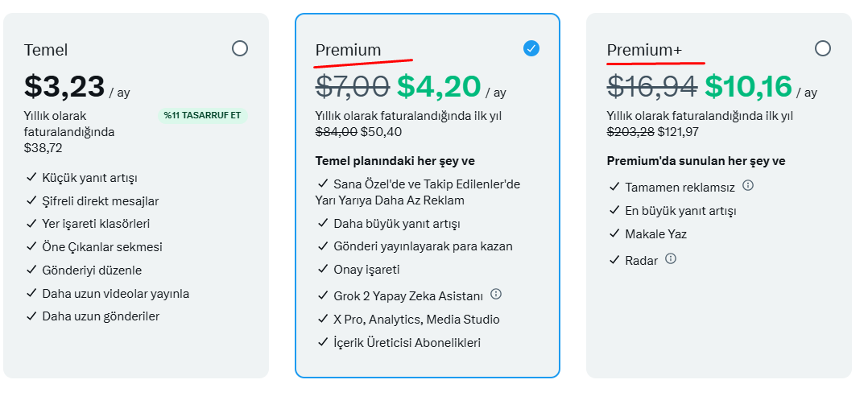Click the $3,23 Temel monthly price

64,86
